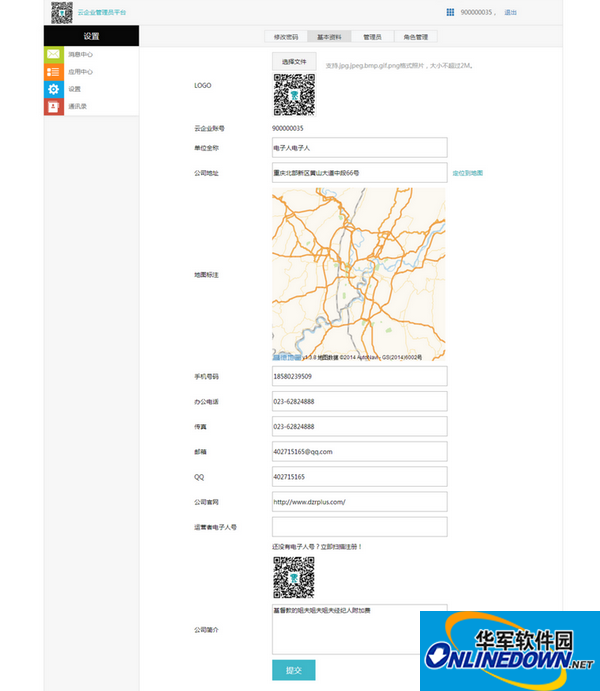Click the 地图标注 label
The height and width of the screenshot is (691, 600).
pos(206,275)
